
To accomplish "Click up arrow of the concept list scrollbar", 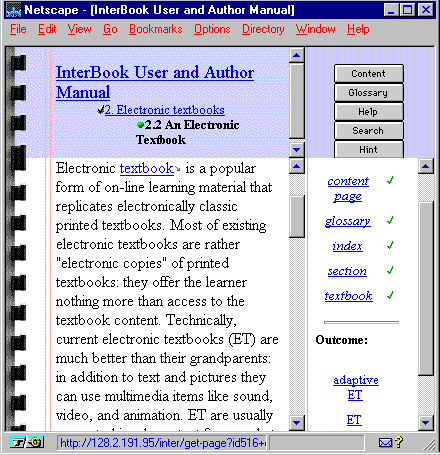I will point(426,166).
